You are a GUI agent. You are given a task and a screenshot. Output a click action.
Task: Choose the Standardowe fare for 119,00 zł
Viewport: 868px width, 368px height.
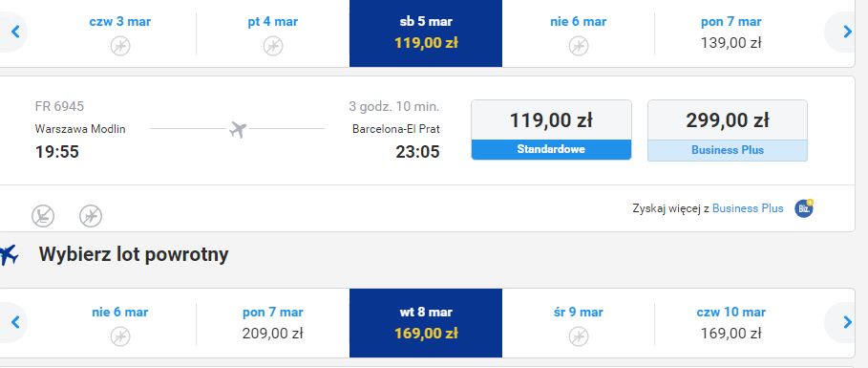pyautogui.click(x=551, y=130)
